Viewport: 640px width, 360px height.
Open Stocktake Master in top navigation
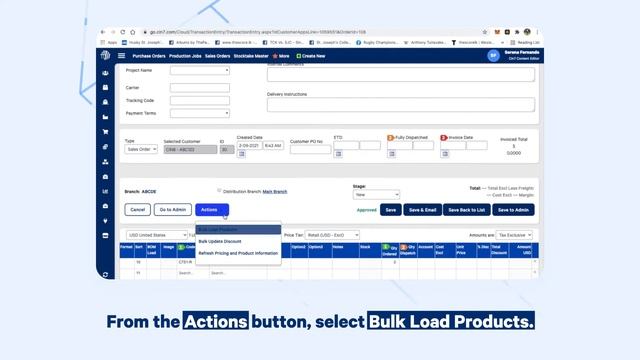[x=251, y=56]
